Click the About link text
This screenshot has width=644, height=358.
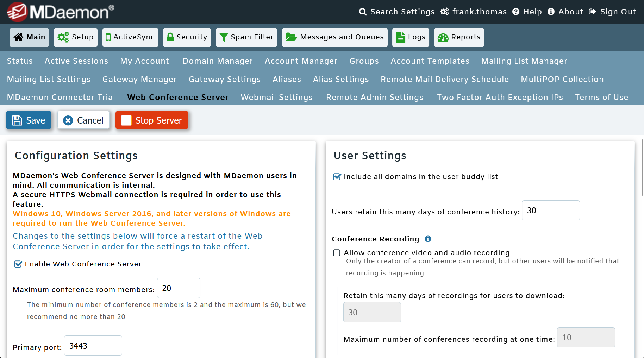(571, 12)
